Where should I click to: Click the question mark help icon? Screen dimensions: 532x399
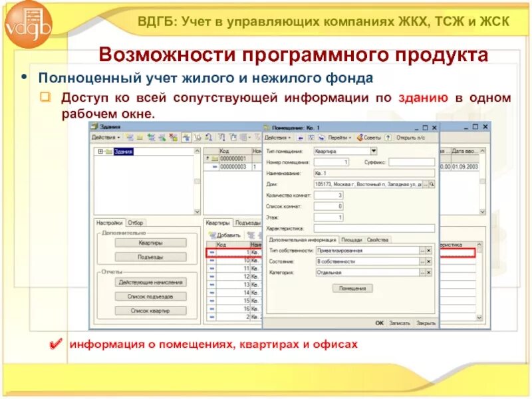point(388,138)
